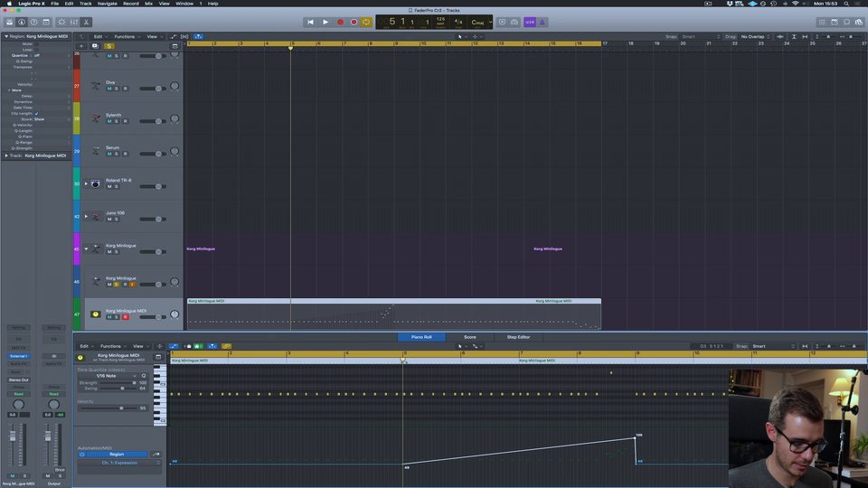Open the List Editors icon
Viewport: 868px width, 488px height.
point(822,22)
